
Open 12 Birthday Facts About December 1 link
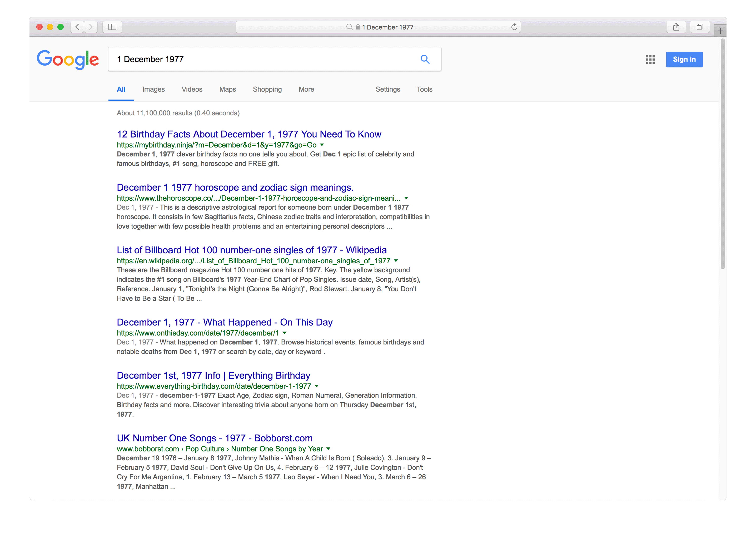249,134
